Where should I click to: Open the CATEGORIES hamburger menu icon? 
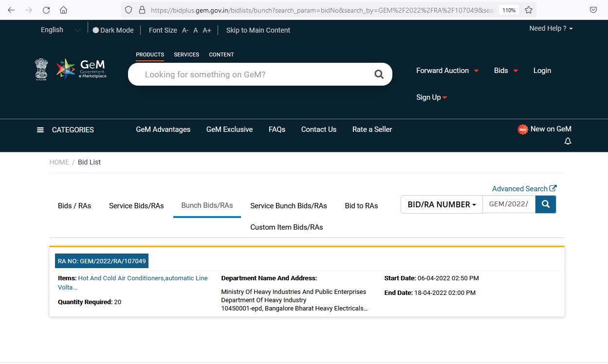(40, 130)
